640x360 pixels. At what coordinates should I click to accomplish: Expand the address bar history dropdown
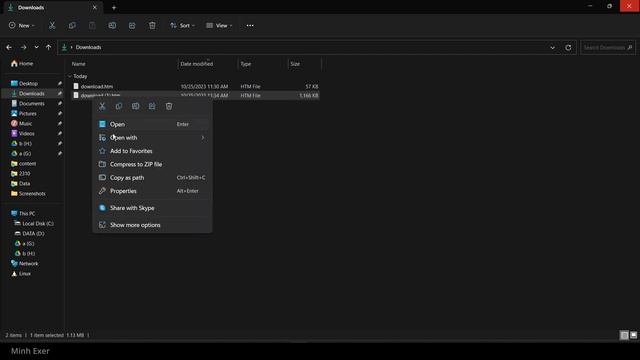tap(552, 47)
